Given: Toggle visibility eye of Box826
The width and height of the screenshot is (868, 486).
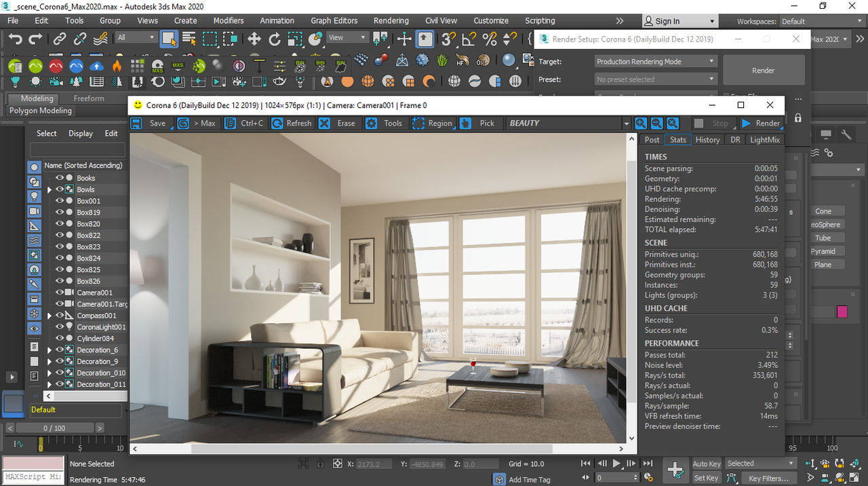Looking at the screenshot, I should [59, 281].
